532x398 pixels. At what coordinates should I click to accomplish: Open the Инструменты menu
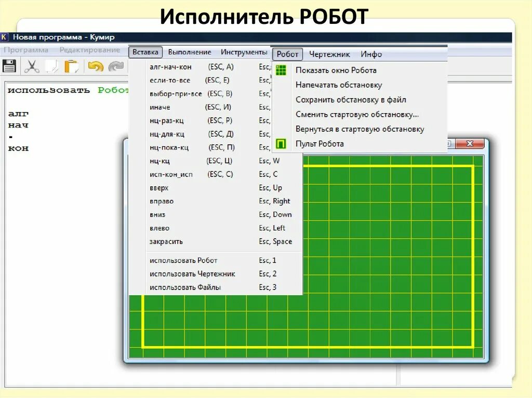point(244,52)
